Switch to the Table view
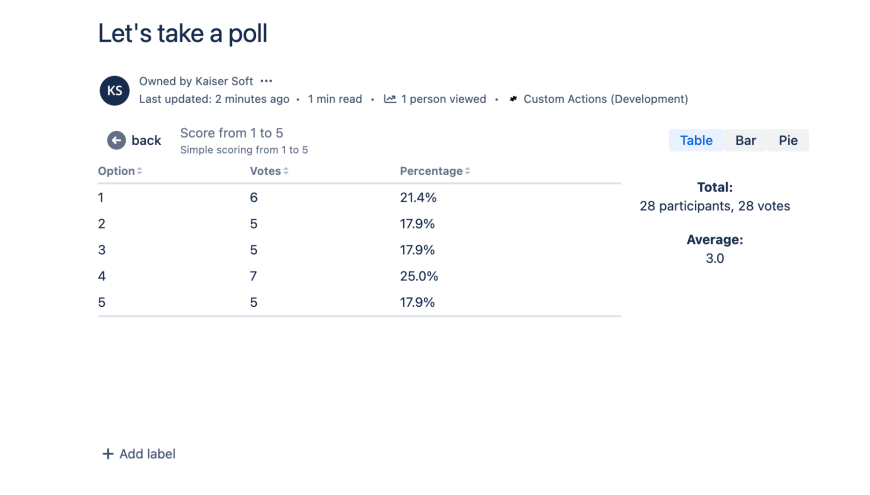870x495 pixels. [x=696, y=140]
